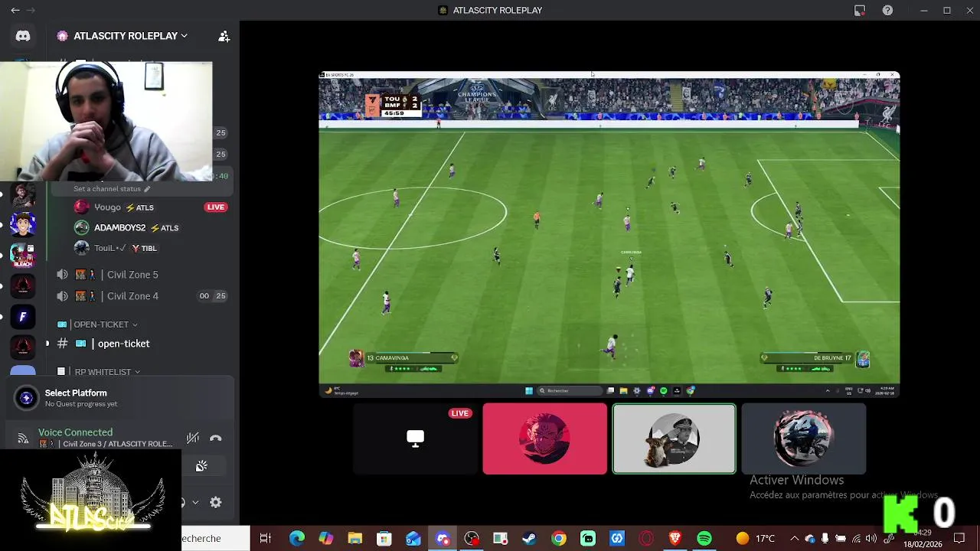Open the dropdown arrow next to settings gear
Screen dimensions: 980x551
click(195, 502)
